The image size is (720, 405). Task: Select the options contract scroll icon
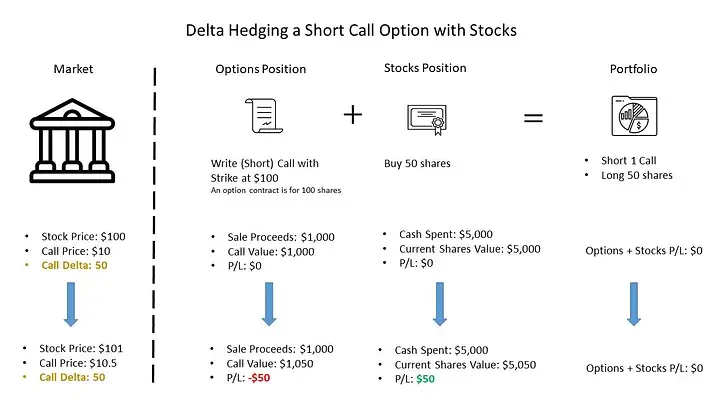(x=264, y=116)
